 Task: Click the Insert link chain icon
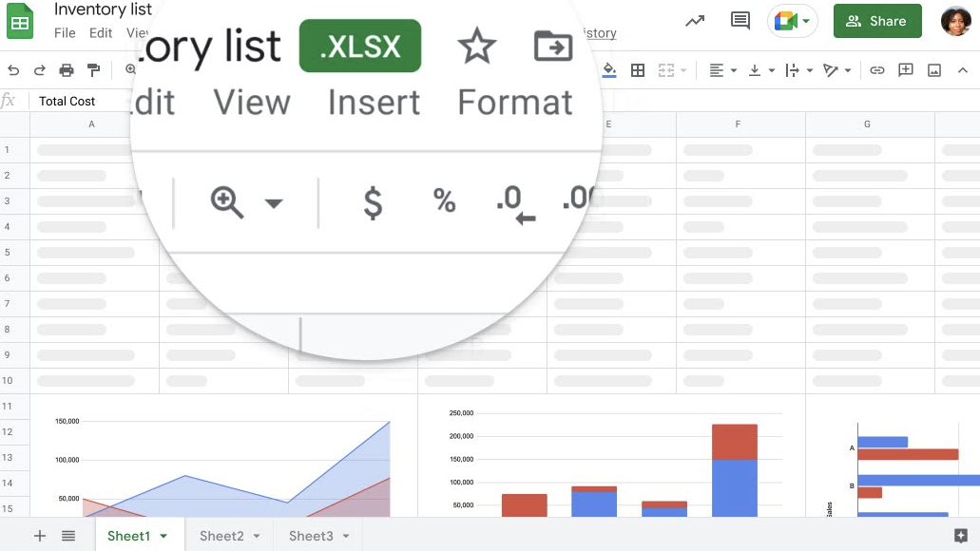[877, 70]
